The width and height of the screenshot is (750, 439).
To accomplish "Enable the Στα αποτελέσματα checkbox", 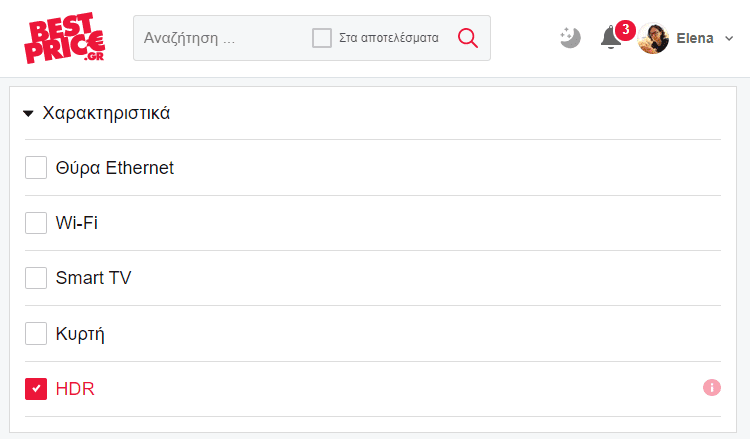I will (x=322, y=38).
